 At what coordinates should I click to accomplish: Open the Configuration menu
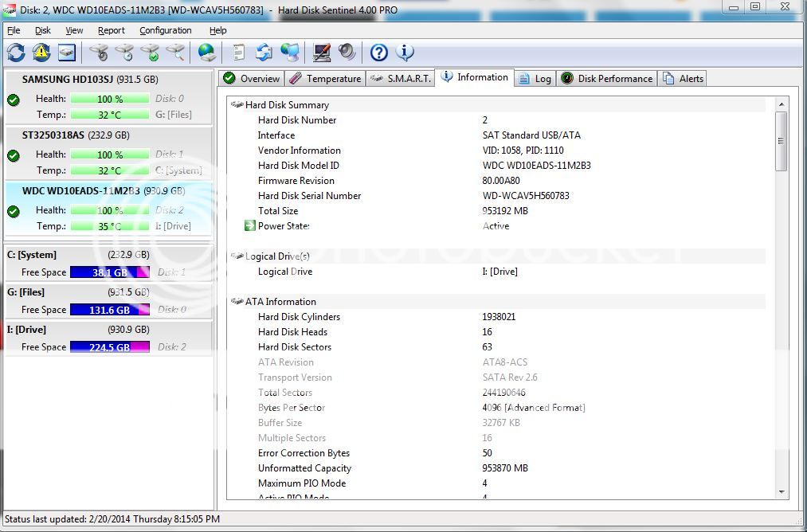click(165, 30)
